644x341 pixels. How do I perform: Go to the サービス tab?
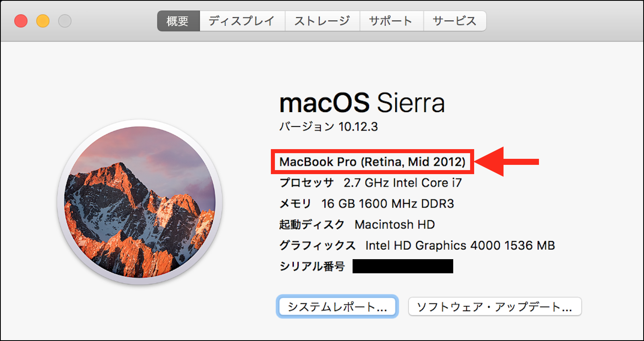pos(455,21)
